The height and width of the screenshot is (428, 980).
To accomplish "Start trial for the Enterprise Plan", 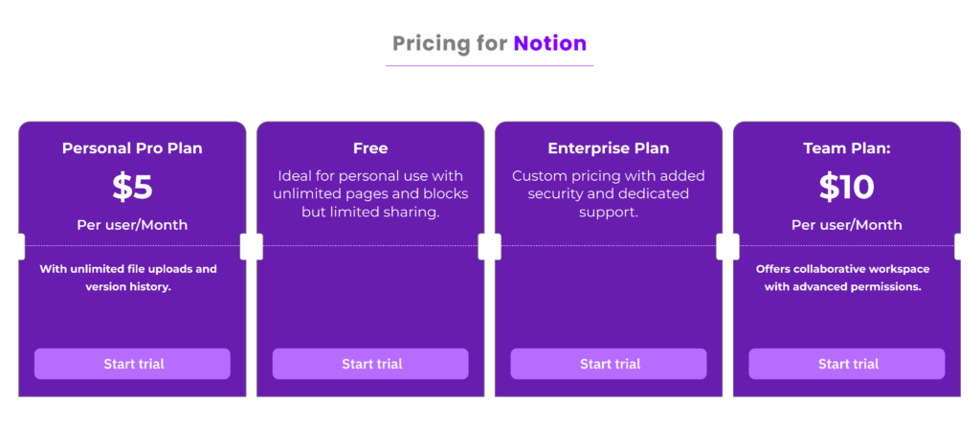I will pos(609,364).
